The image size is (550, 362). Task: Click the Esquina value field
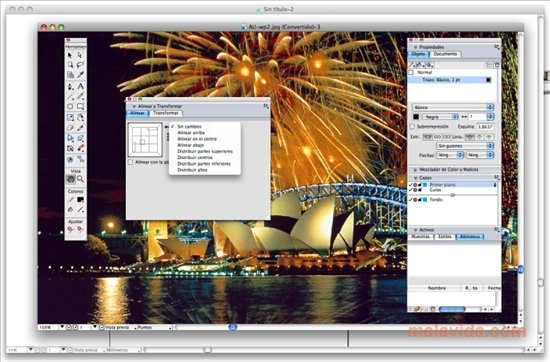[x=485, y=127]
